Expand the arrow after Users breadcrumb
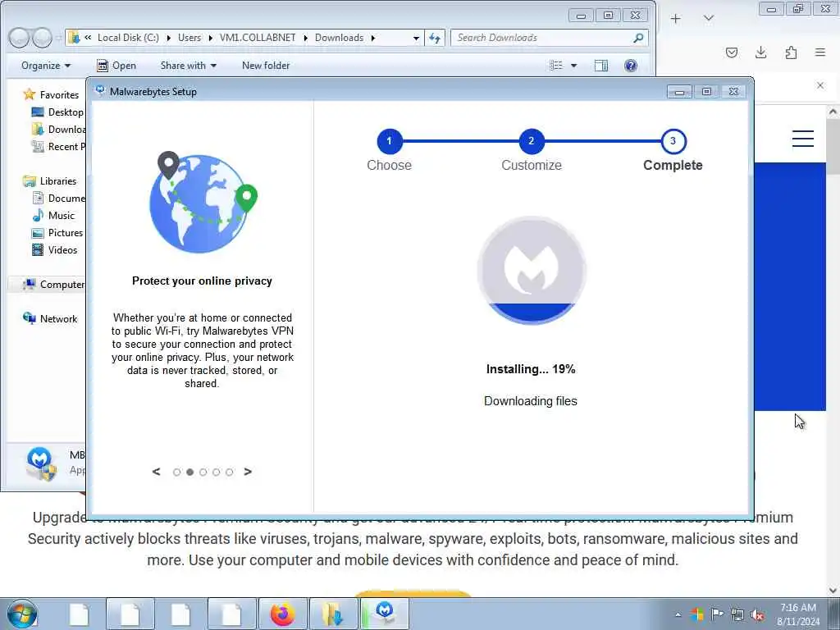This screenshot has width=840, height=630. (210, 38)
